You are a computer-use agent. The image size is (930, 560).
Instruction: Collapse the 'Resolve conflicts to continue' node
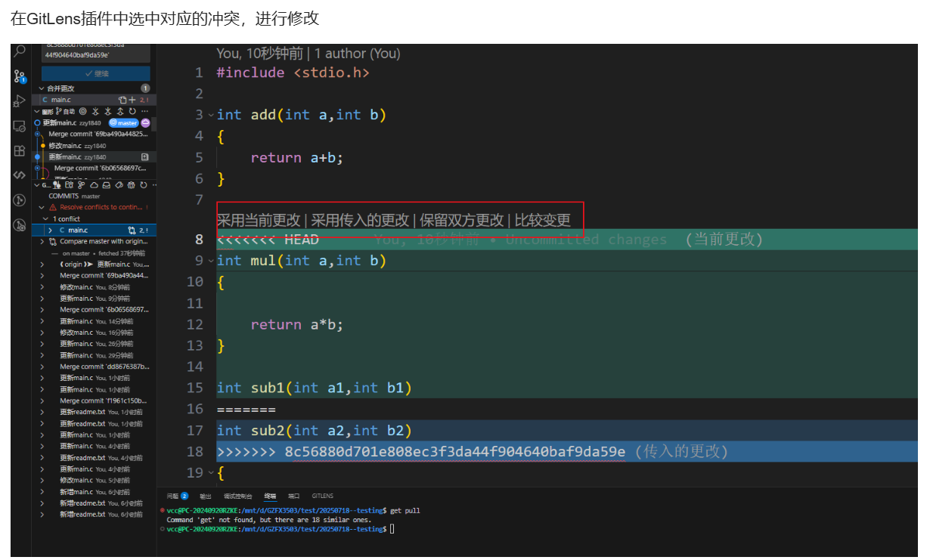[42, 207]
